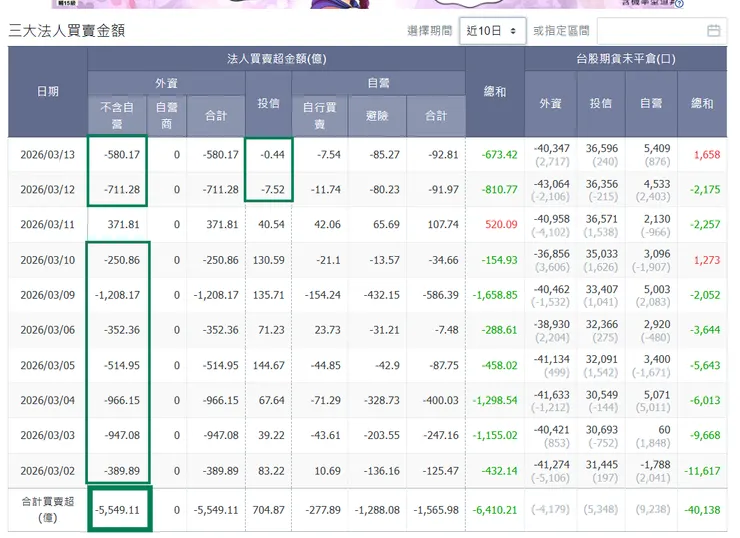Click 自營 合計 total -1,565.98

pyautogui.click(x=436, y=510)
